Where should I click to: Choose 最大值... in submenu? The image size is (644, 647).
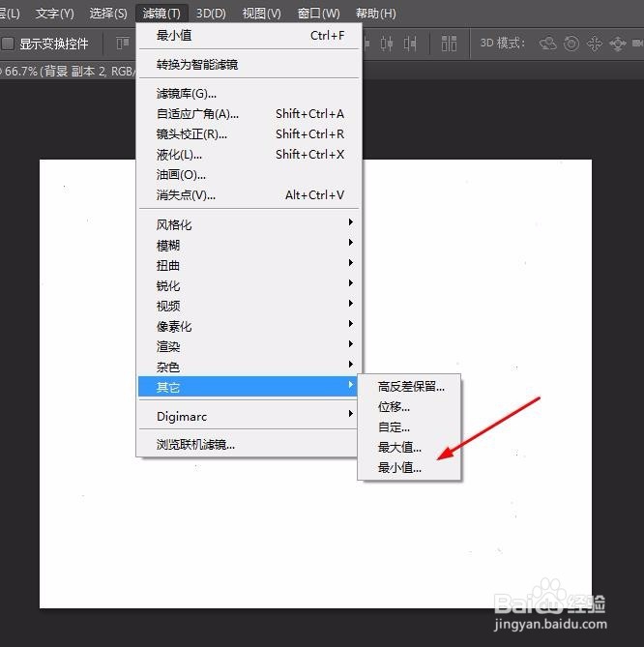click(x=409, y=447)
